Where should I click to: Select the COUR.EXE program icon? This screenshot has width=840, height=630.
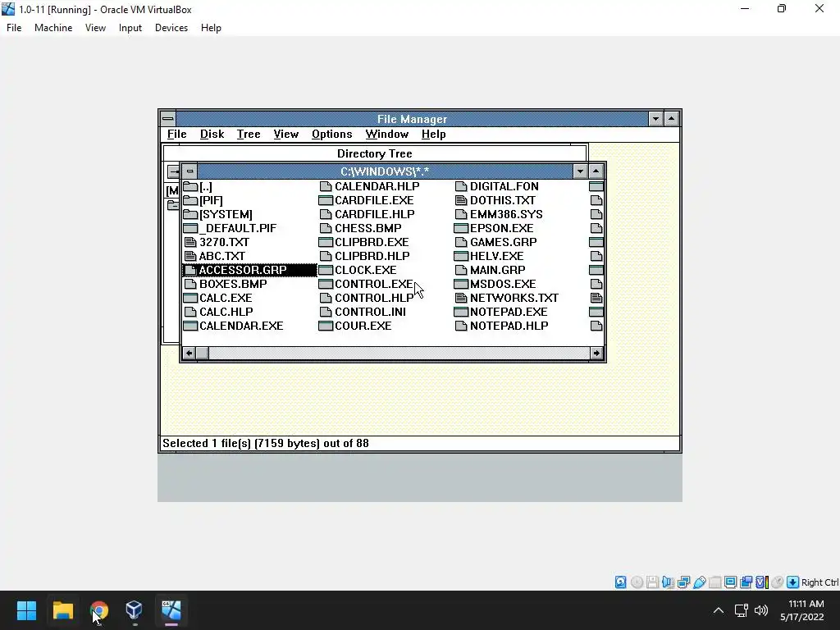[x=326, y=326]
